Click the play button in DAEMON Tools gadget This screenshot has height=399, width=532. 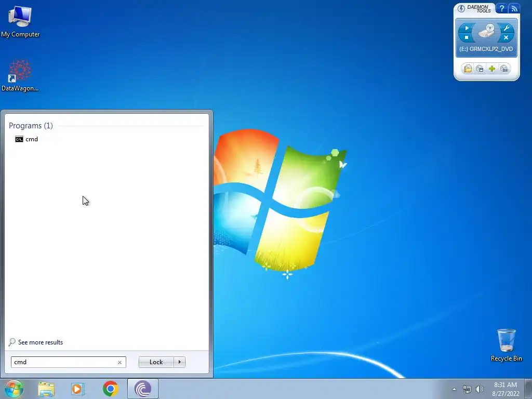point(467,28)
